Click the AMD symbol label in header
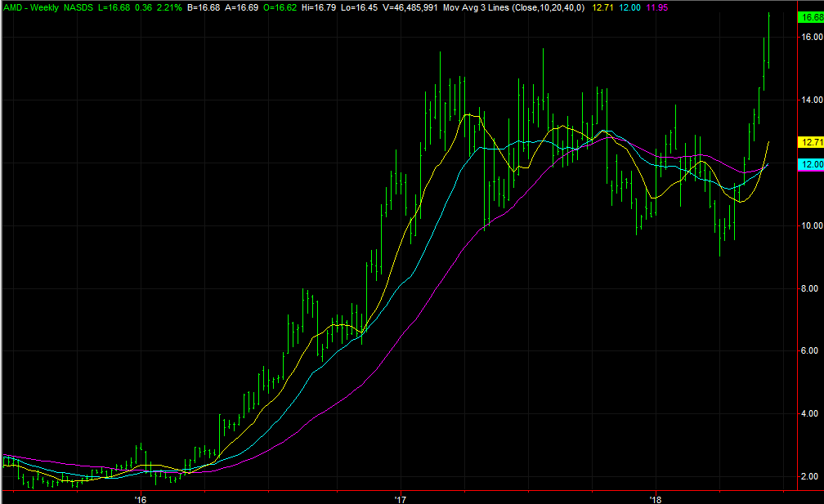Screen dimensions: 824x504 pos(13,6)
